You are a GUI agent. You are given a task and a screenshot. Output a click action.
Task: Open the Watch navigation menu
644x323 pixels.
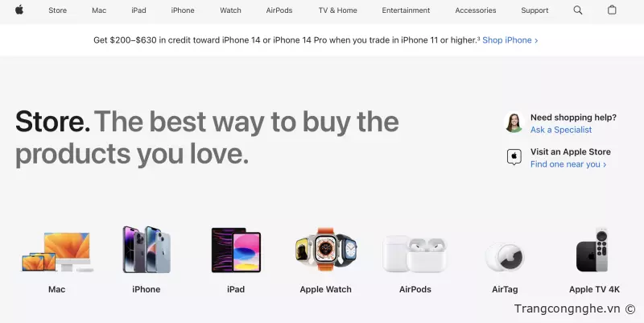(230, 10)
